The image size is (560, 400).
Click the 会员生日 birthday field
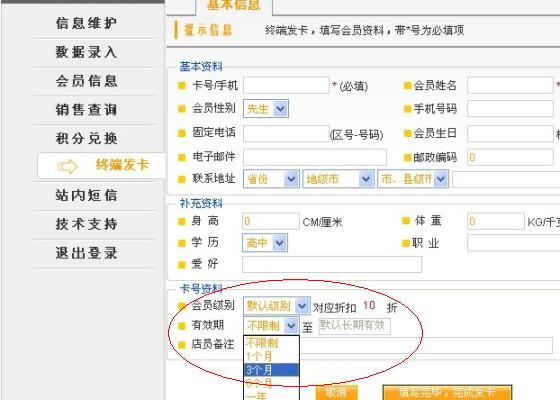point(510,134)
